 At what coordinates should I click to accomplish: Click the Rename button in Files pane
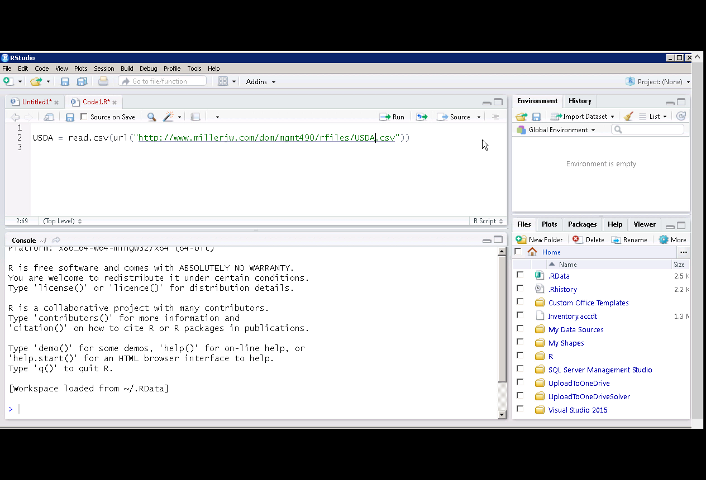point(629,240)
